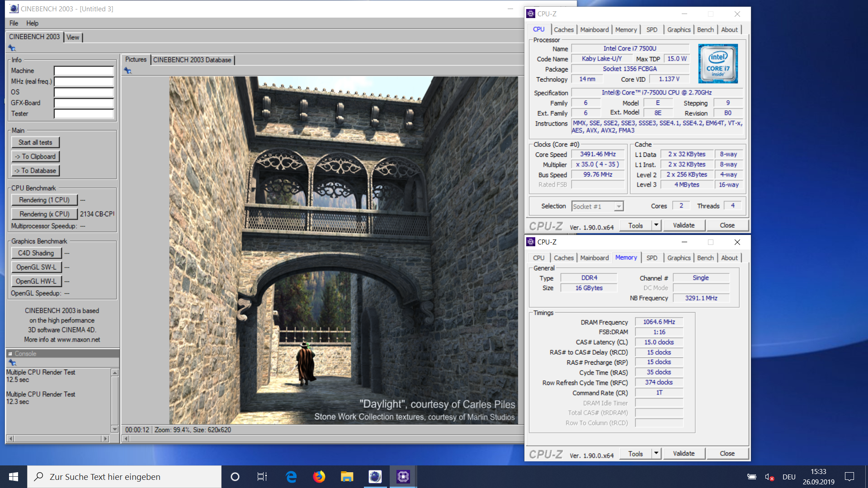Open the Socket #1 selection dropdown
The width and height of the screenshot is (868, 488).
[618, 206]
